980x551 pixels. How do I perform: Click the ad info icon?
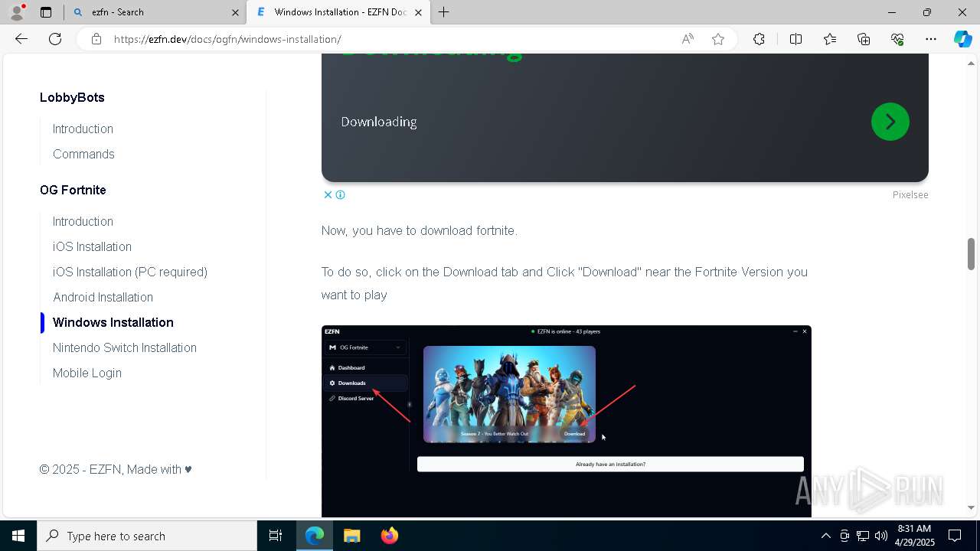click(341, 194)
